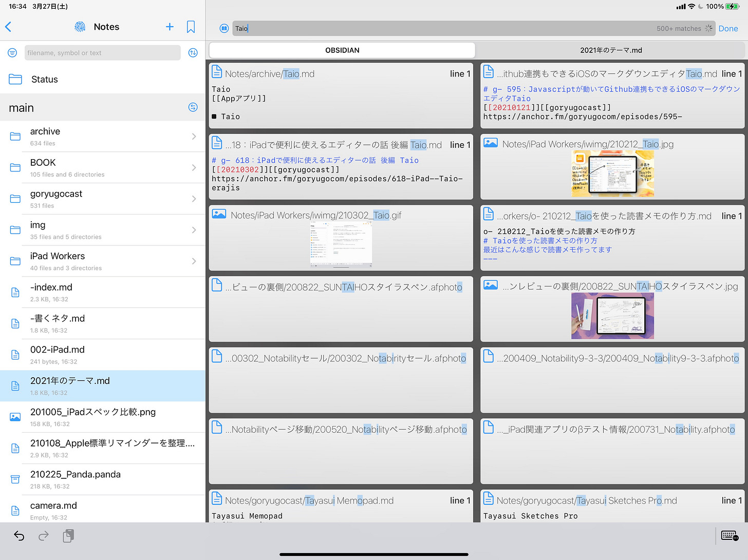This screenshot has height=560, width=748.
Task: Open 200302_Notabirityセール.afphoto result
Action: (x=341, y=380)
